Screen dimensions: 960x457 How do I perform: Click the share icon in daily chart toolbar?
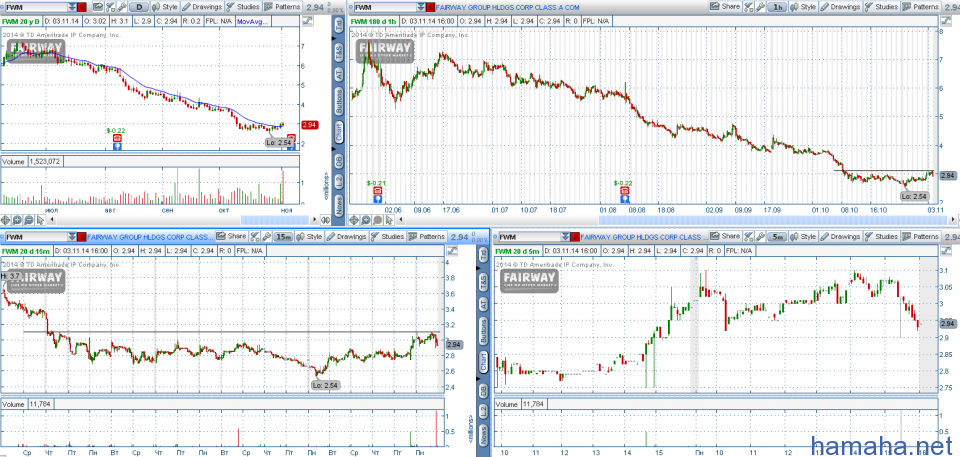tap(98, 7)
